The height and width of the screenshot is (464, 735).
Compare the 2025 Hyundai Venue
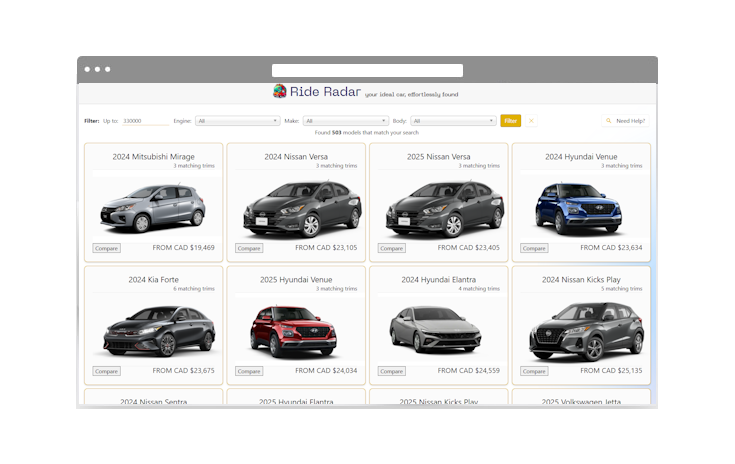[249, 371]
